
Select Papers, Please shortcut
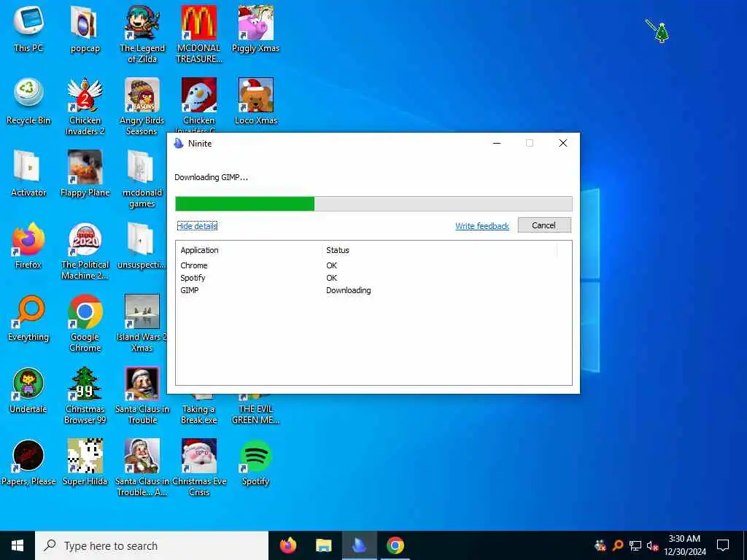28,462
